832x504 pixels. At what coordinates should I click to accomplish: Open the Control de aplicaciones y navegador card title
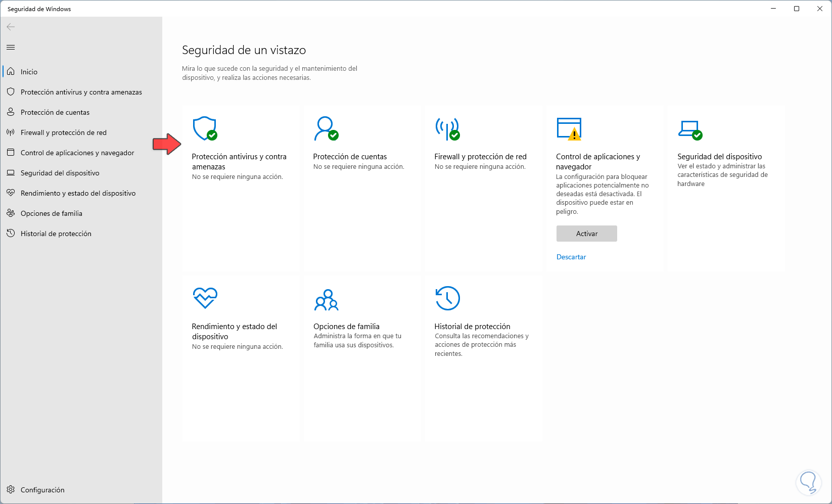(598, 162)
